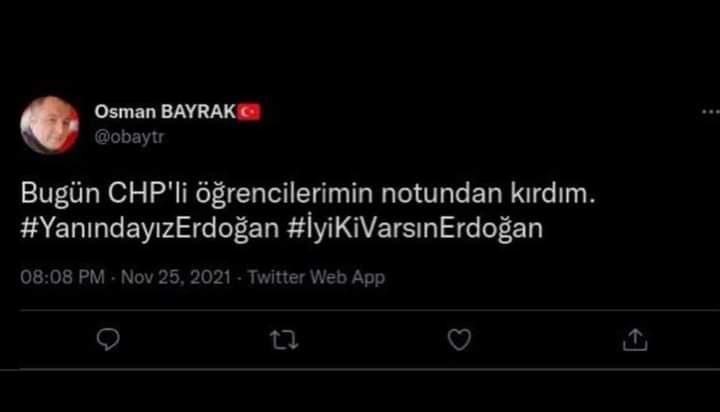Click the word öğrencilerimin in the tweet
This screenshot has width=720, height=412.
(284, 193)
